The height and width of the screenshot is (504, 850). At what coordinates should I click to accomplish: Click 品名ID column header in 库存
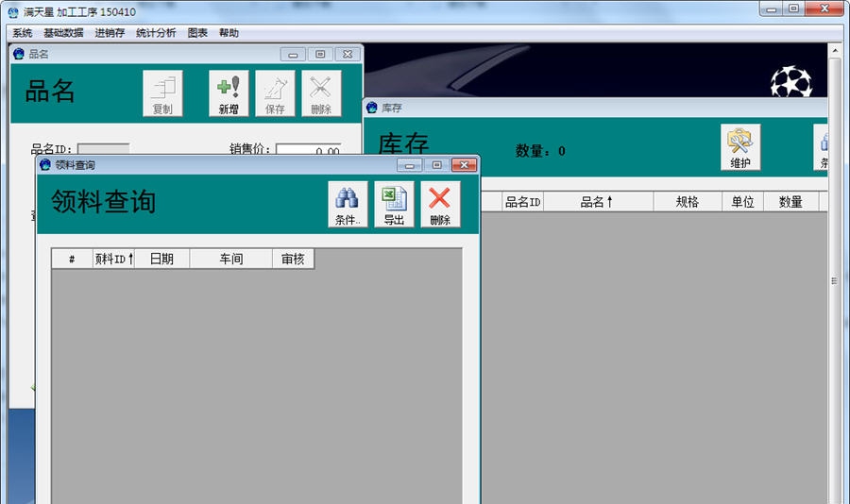(x=522, y=202)
